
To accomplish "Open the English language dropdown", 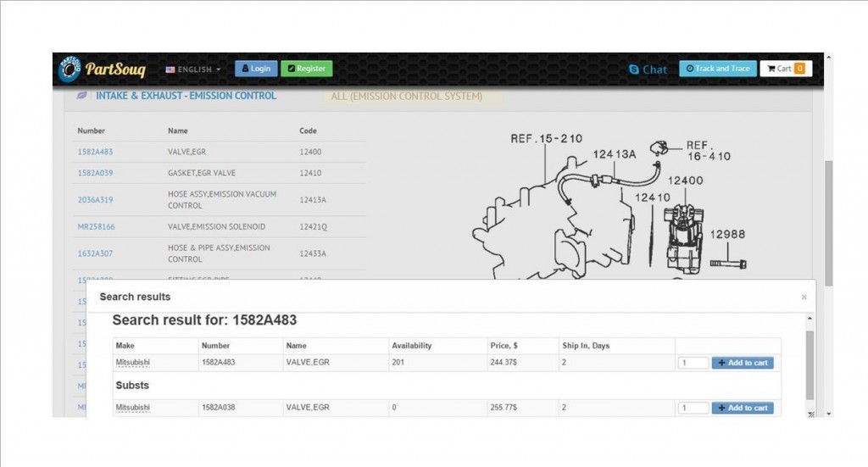I will [x=193, y=69].
